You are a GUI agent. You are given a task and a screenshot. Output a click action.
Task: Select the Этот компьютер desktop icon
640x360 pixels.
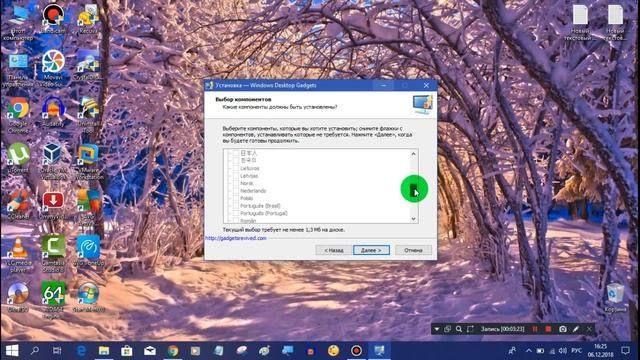tap(18, 22)
